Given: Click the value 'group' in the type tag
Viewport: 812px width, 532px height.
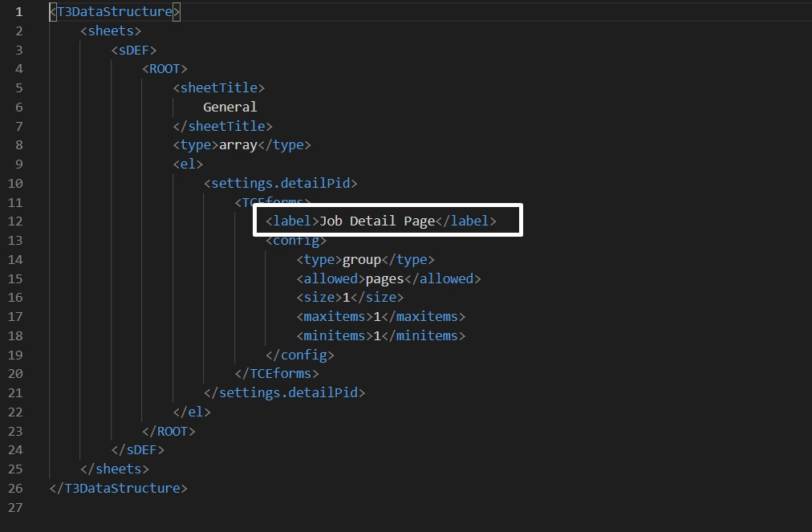Looking at the screenshot, I should [x=361, y=259].
